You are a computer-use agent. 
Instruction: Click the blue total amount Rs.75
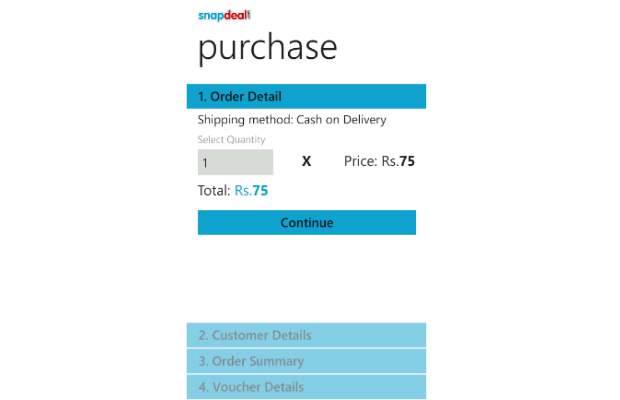[251, 191]
